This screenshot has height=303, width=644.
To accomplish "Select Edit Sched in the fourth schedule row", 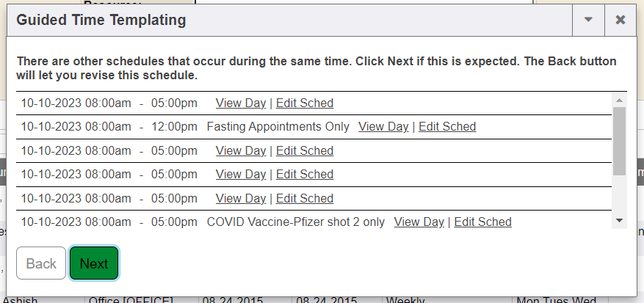I will [x=305, y=175].
